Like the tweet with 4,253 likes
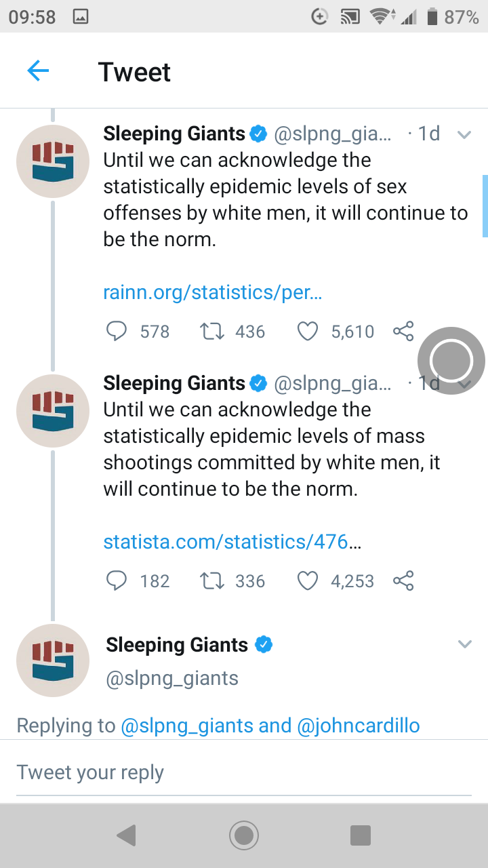Viewport: 488px width, 868px height. point(308,581)
